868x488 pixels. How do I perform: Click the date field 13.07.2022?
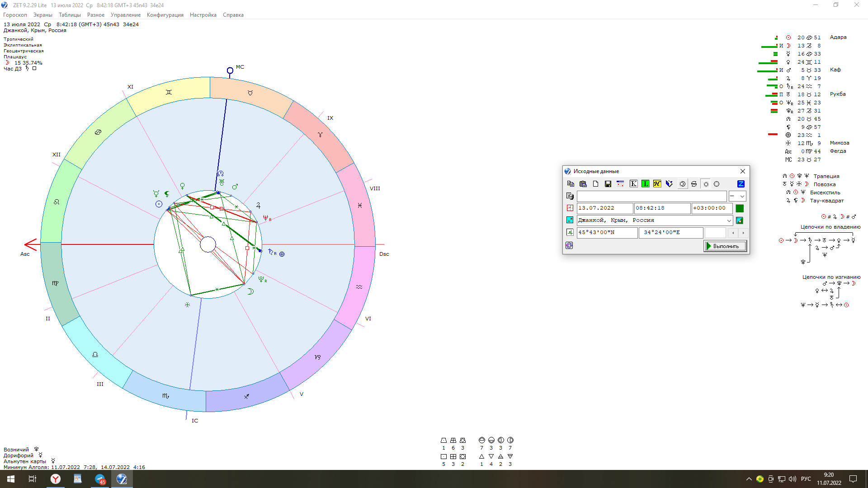coord(604,208)
